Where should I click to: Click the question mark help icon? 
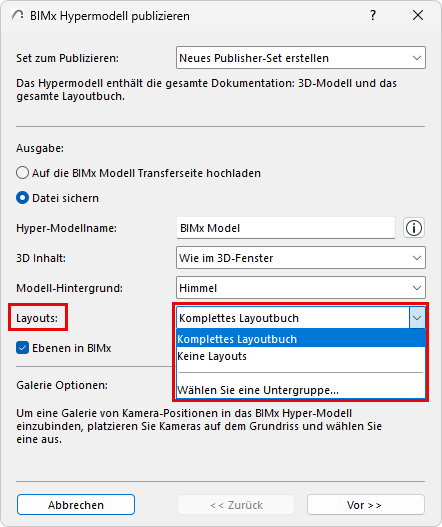point(373,15)
